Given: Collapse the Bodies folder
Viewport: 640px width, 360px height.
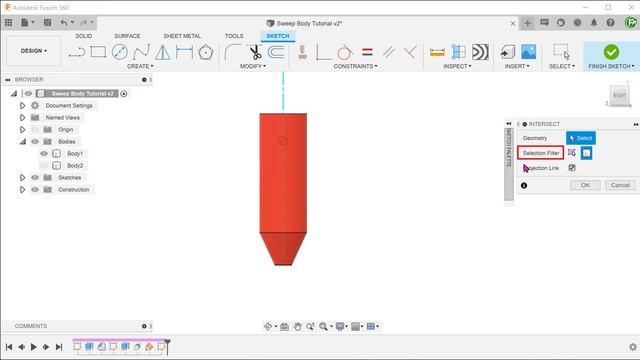Looking at the screenshot, I should click(x=22, y=142).
